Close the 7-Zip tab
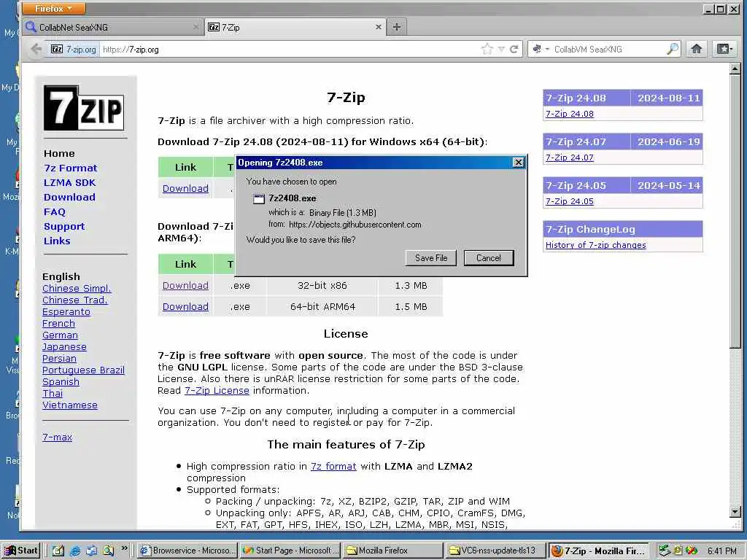The width and height of the screenshot is (747, 560). (379, 27)
